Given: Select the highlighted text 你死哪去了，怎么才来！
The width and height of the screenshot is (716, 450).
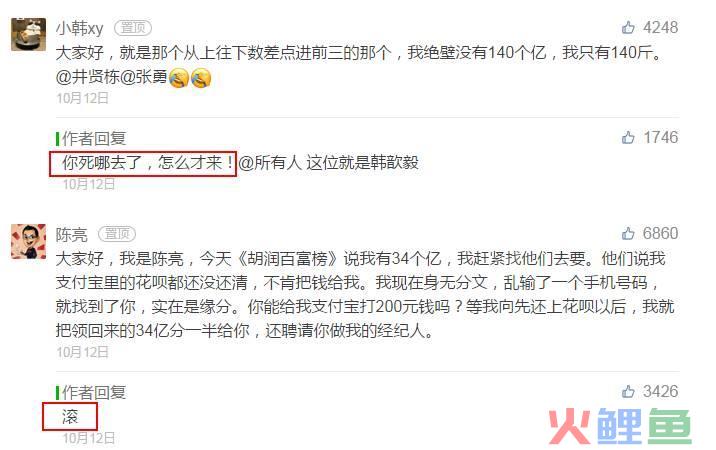Looking at the screenshot, I should click(148, 163).
